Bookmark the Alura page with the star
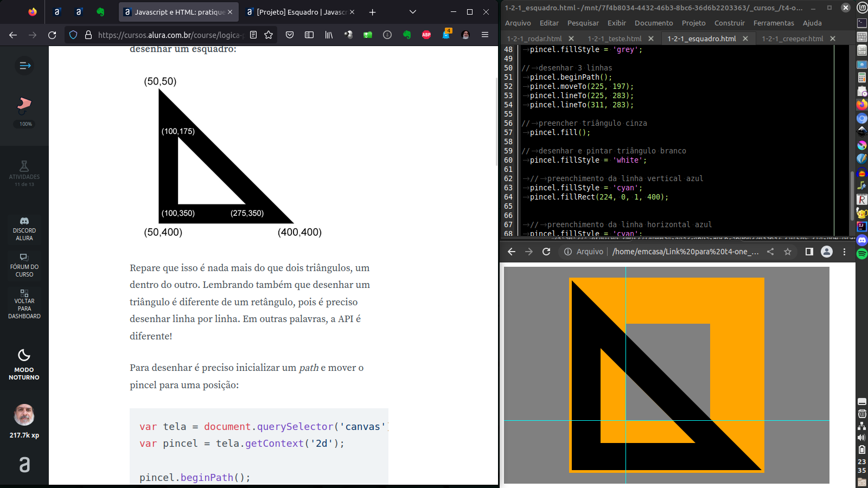The width and height of the screenshot is (868, 488). 269,35
